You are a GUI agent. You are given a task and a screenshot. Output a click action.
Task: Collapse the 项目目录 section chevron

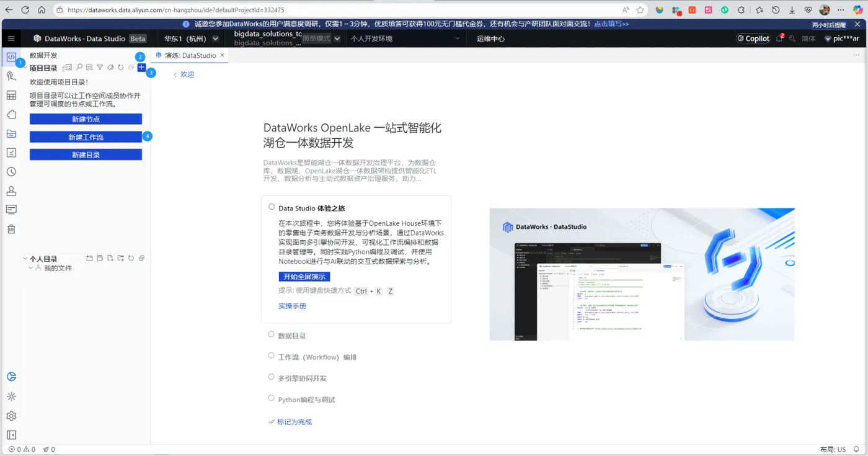tap(25, 68)
